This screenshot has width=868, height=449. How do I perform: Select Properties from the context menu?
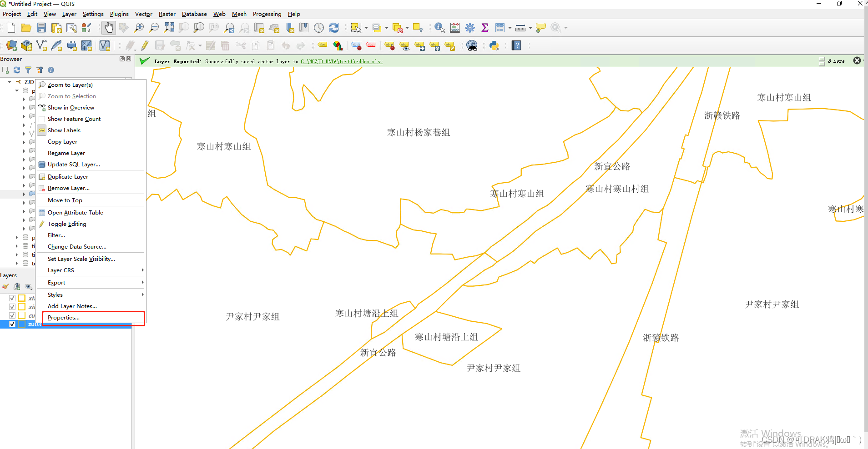click(x=64, y=317)
